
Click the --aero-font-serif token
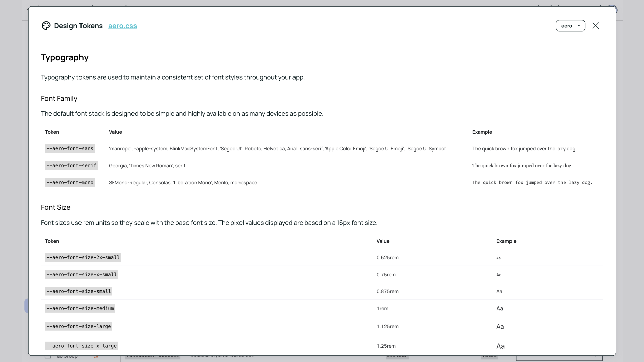point(71,166)
